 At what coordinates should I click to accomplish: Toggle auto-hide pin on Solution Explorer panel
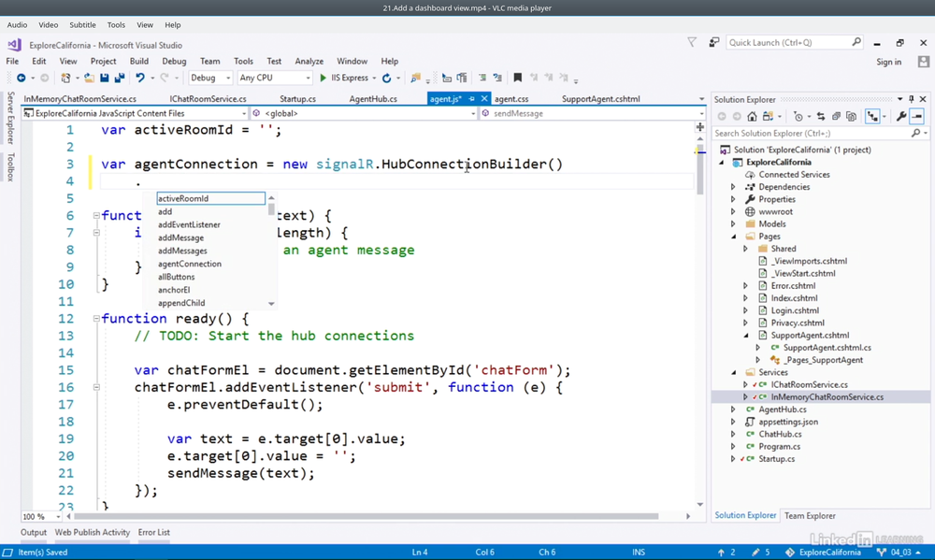(x=911, y=100)
